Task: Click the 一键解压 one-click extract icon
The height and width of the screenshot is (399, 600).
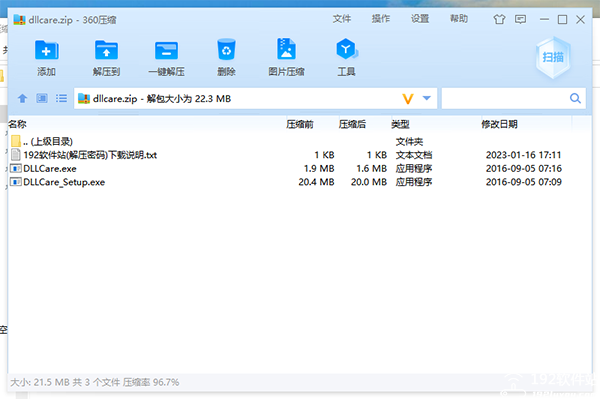Action: coord(166,50)
